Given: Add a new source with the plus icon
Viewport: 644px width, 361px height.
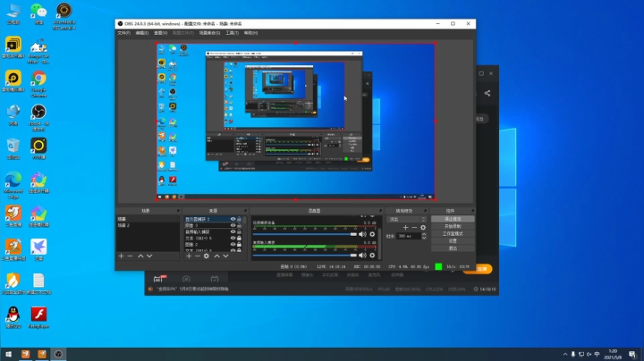Looking at the screenshot, I should 189,256.
